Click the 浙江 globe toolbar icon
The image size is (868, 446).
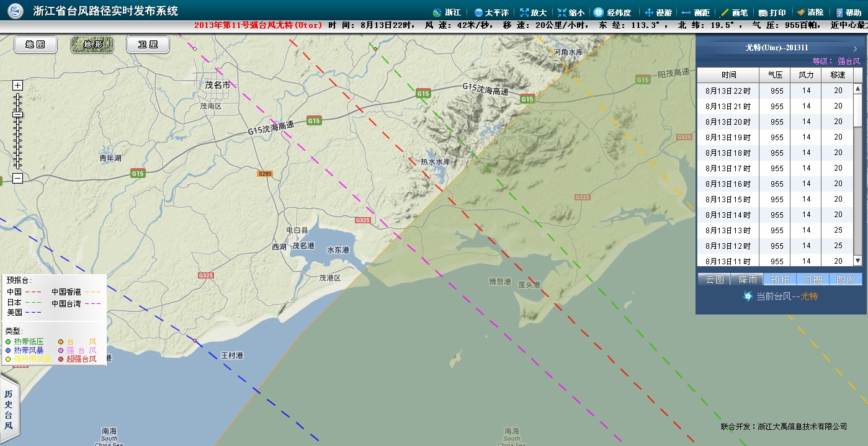437,12
